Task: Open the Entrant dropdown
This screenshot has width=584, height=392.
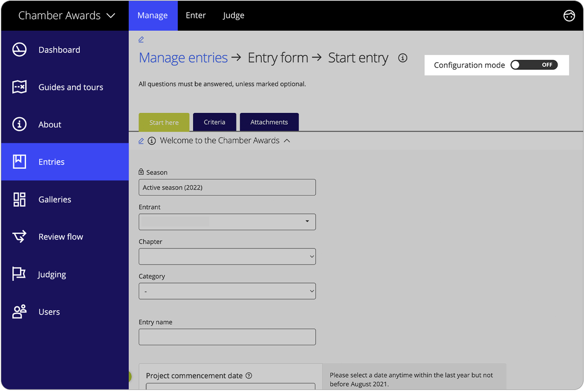Action: [x=307, y=222]
